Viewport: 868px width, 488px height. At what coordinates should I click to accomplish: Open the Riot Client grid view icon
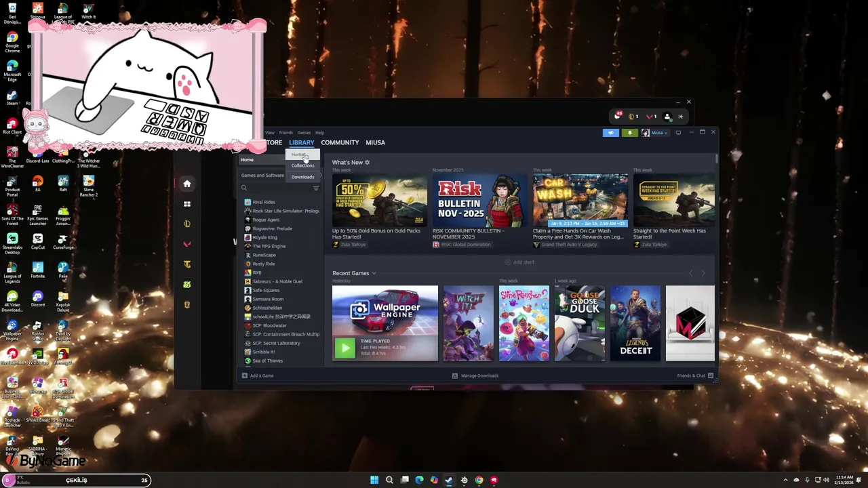coord(187,204)
